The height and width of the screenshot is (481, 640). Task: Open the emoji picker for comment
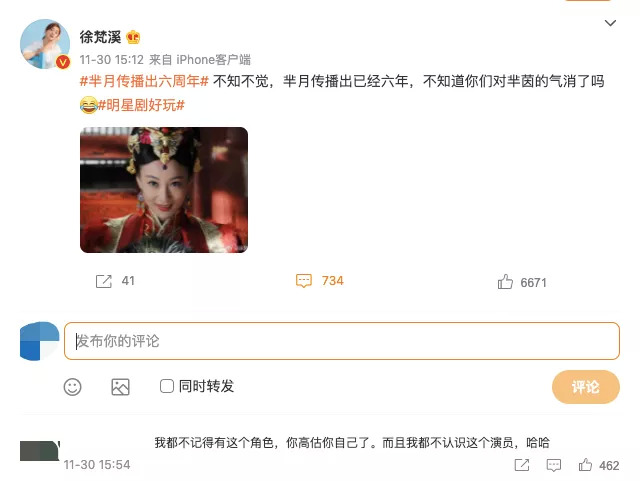point(73,386)
